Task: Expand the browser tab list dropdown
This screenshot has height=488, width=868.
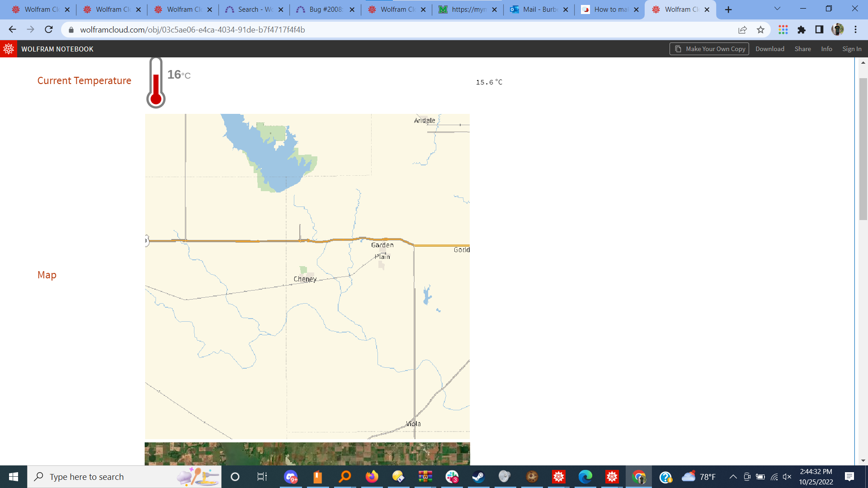Action: coord(777,9)
